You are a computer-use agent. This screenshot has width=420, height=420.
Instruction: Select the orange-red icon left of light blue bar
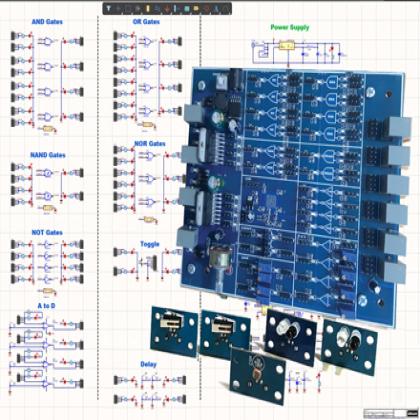point(167,9)
